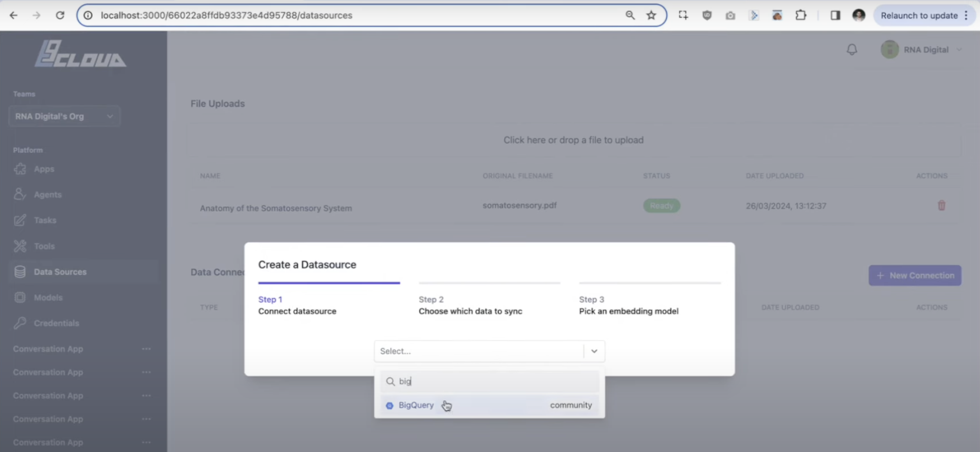Click the file upload drop zone
The height and width of the screenshot is (452, 980).
coord(573,140)
